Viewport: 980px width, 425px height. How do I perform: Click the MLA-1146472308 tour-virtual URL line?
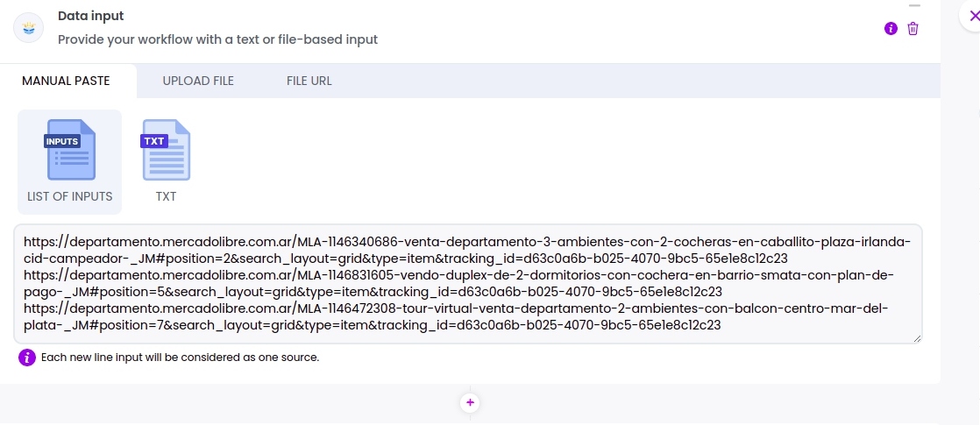[456, 317]
